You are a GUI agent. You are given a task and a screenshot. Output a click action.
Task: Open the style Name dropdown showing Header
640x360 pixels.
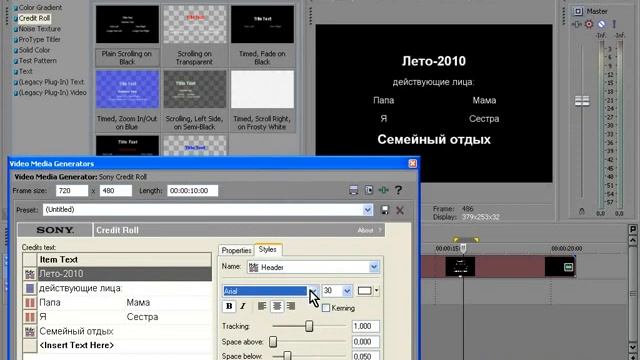pyautogui.click(x=374, y=267)
